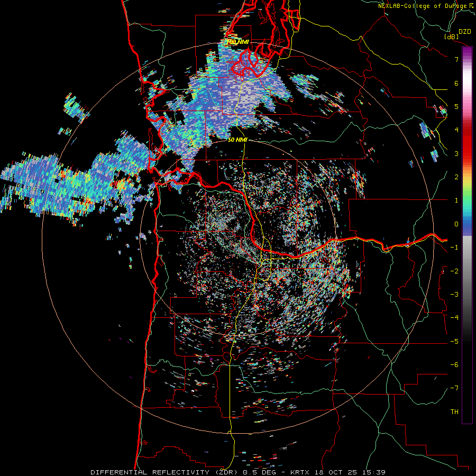Click the 1 value on the scale
This screenshot has height=476, width=476.
pyautogui.click(x=456, y=200)
